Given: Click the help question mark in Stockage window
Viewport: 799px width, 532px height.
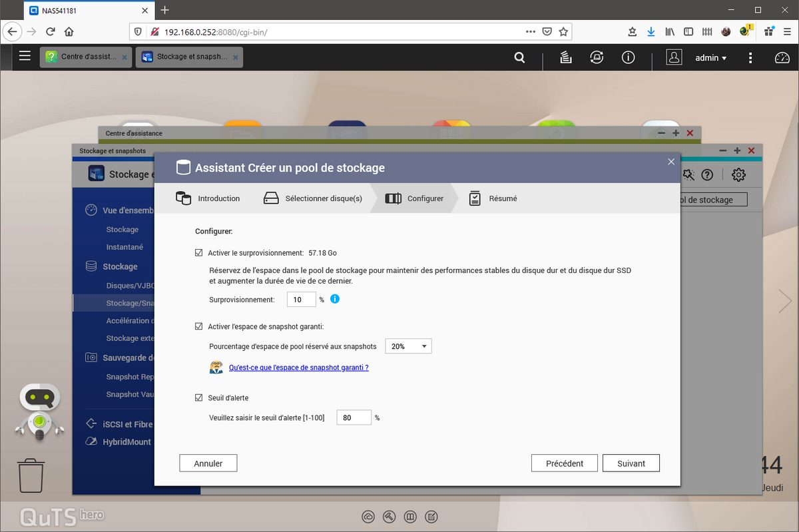Looking at the screenshot, I should click(x=708, y=174).
